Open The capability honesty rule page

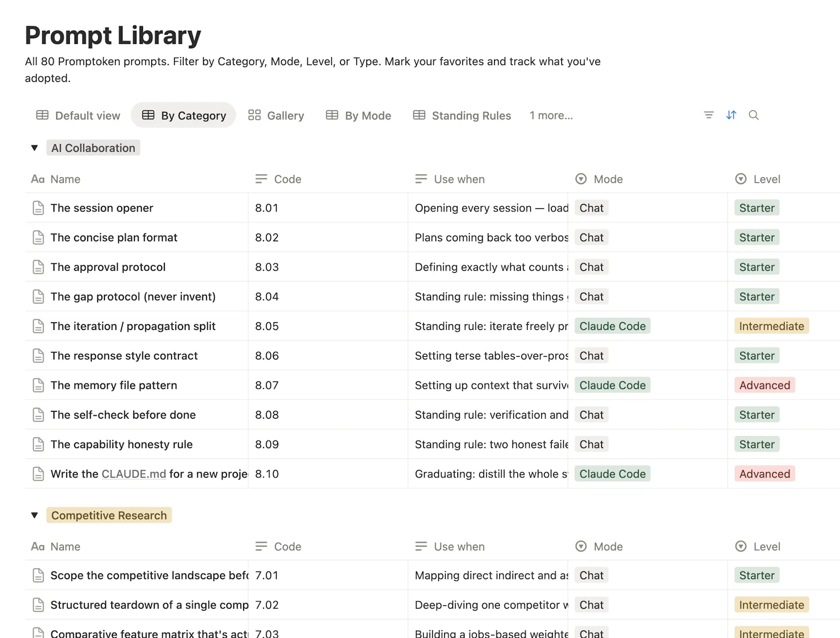tap(122, 444)
